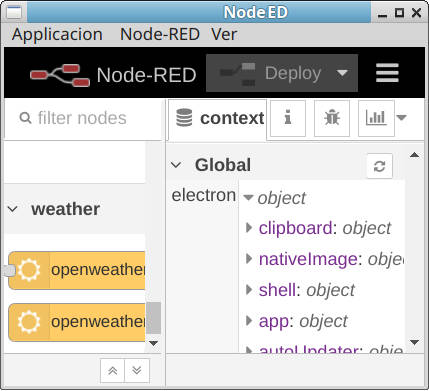Maximize the NodeED window
This screenshot has height=391, width=429.
(399, 13)
